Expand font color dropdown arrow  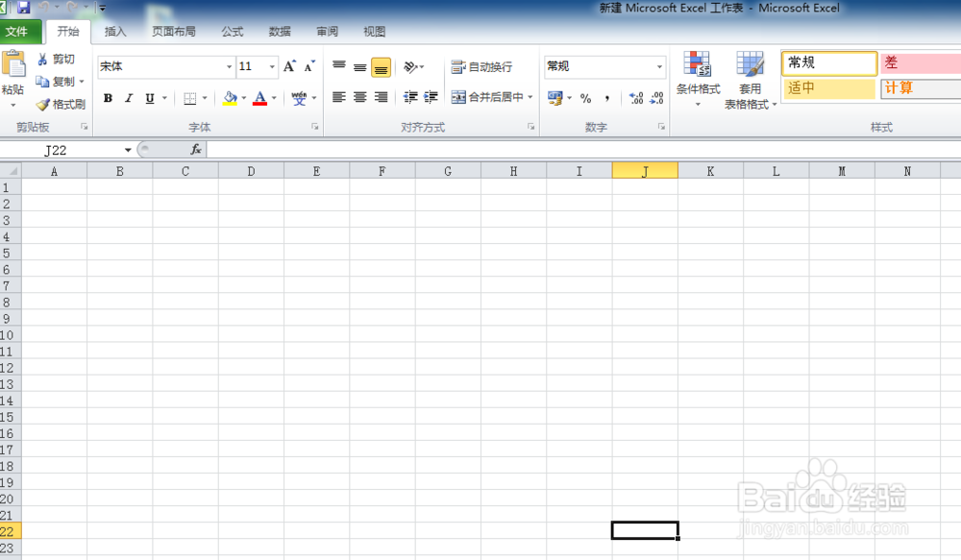[273, 98]
